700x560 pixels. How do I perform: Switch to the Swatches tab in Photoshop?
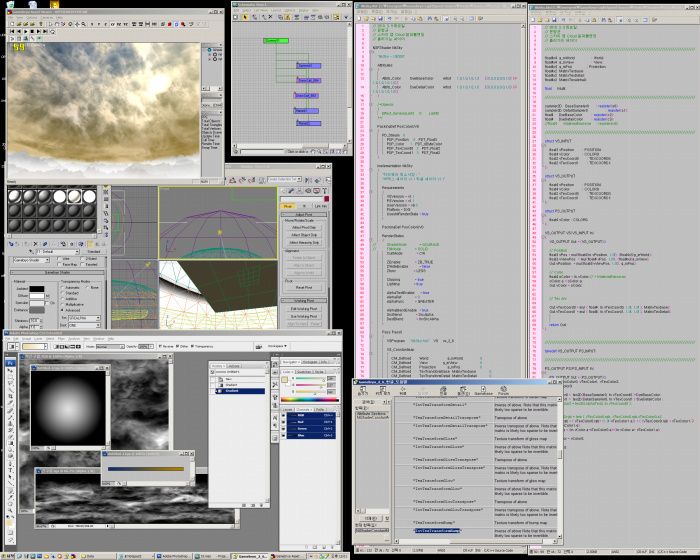304,372
